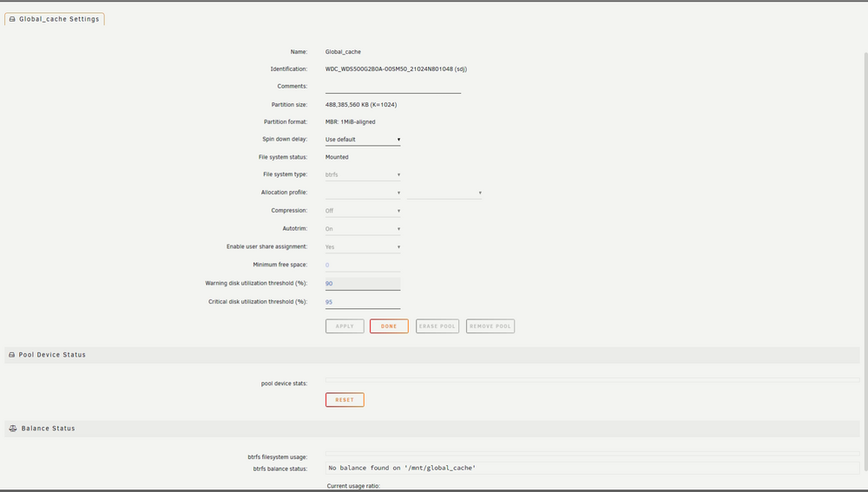Click the 'Mounted' file system status text

coord(337,157)
